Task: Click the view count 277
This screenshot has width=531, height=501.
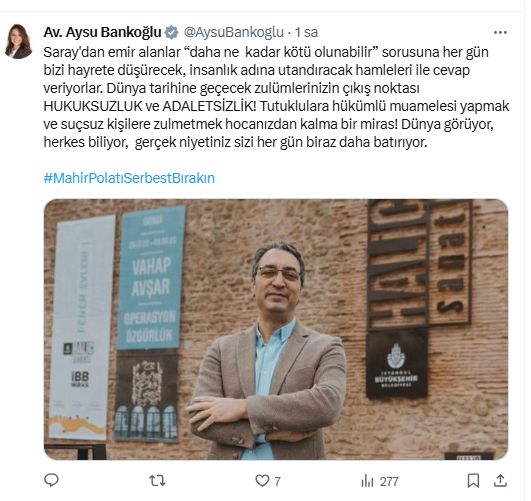Action: point(389,481)
